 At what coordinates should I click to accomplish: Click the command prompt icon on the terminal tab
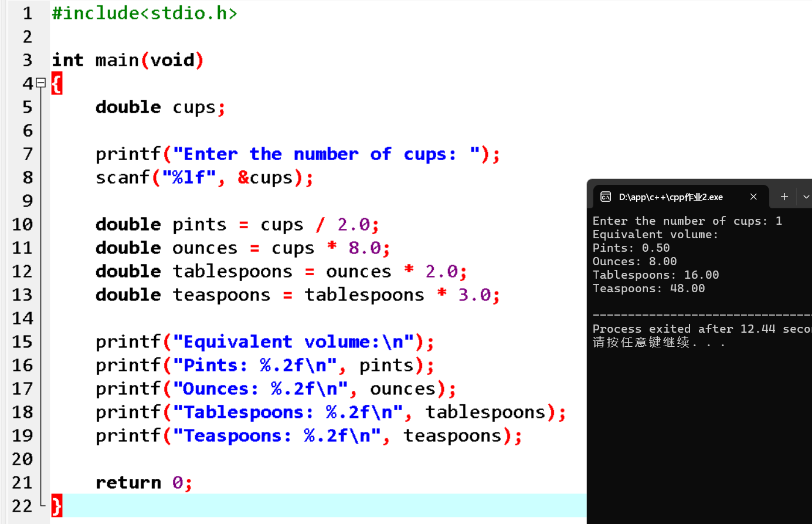pos(606,197)
